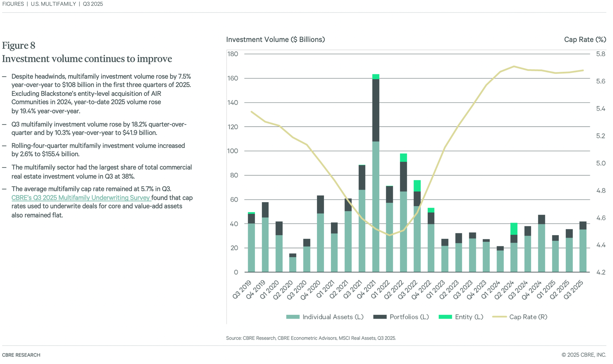Click the U.S. MULTIFAMILY header text
This screenshot has height=364, width=613.
point(53,4)
